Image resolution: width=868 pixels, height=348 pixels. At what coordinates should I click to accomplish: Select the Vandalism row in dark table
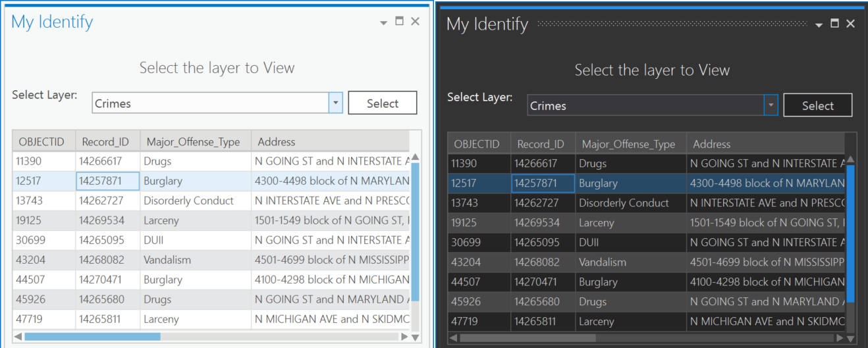point(602,262)
